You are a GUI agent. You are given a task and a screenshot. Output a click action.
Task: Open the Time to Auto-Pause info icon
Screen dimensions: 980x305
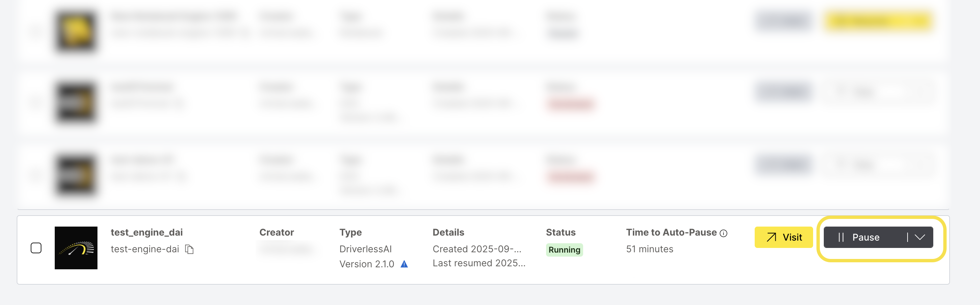pyautogui.click(x=724, y=233)
